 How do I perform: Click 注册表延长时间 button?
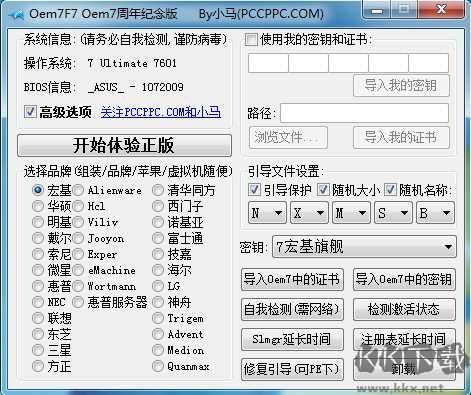pyautogui.click(x=404, y=339)
